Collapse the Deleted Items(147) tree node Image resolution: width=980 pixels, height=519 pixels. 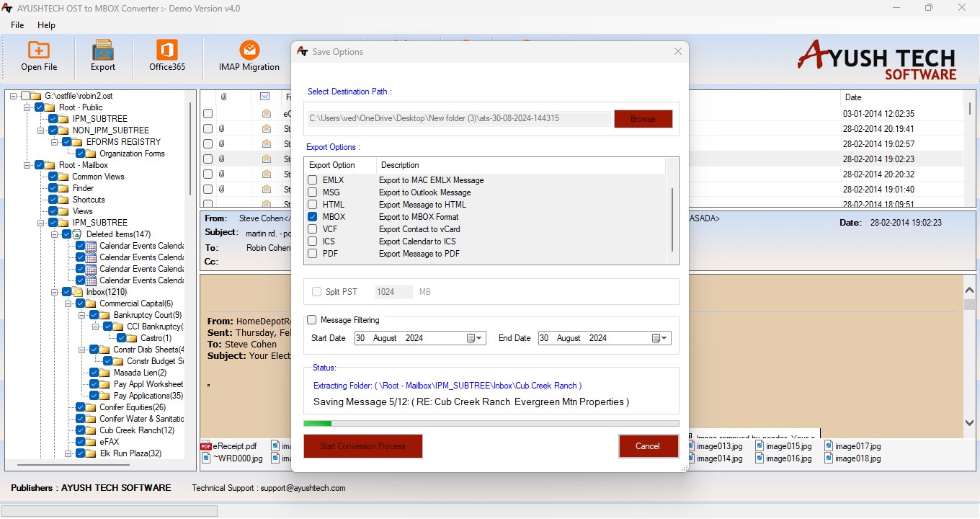[x=55, y=234]
